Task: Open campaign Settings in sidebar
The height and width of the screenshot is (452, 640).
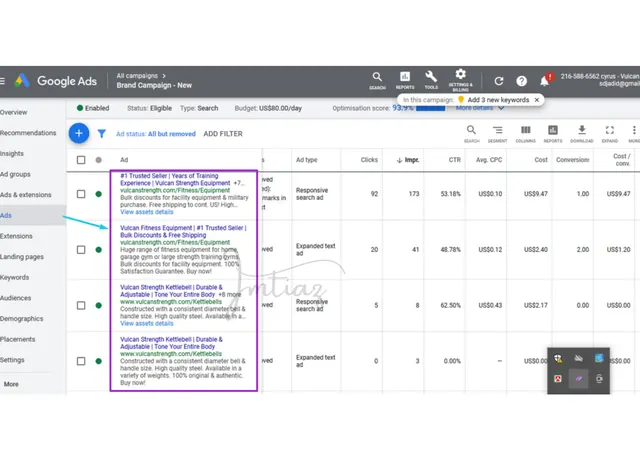Action: click(12, 360)
